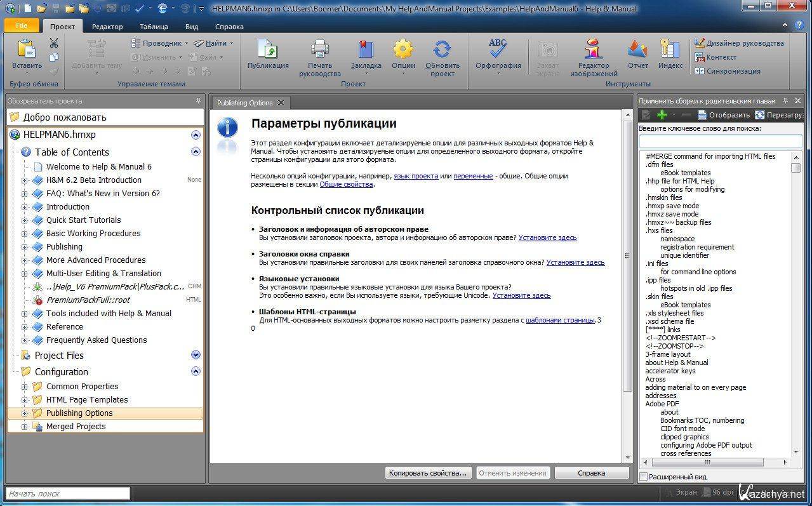
Task: Switch to the Редактор ribbon tab
Action: 107,27
